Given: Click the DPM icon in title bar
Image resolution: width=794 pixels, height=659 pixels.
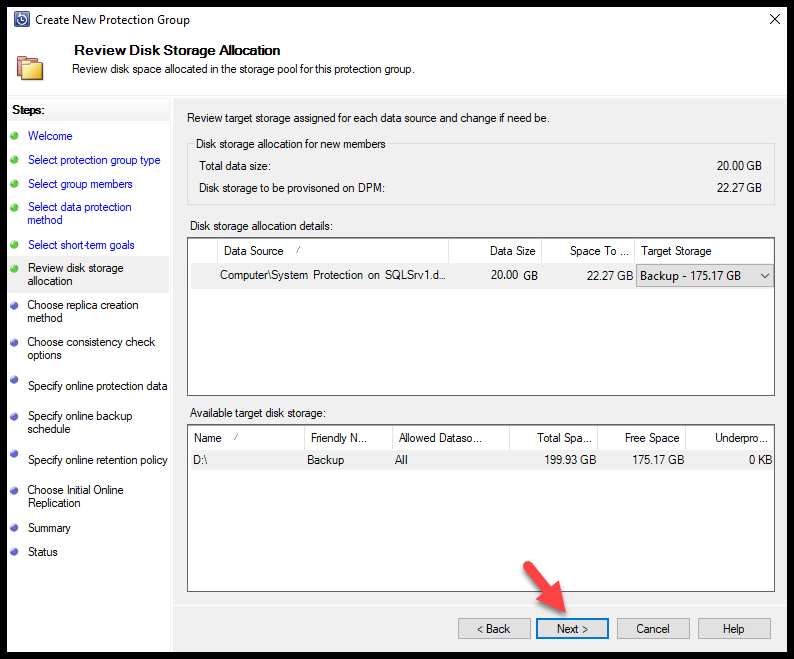Looking at the screenshot, I should [x=22, y=19].
